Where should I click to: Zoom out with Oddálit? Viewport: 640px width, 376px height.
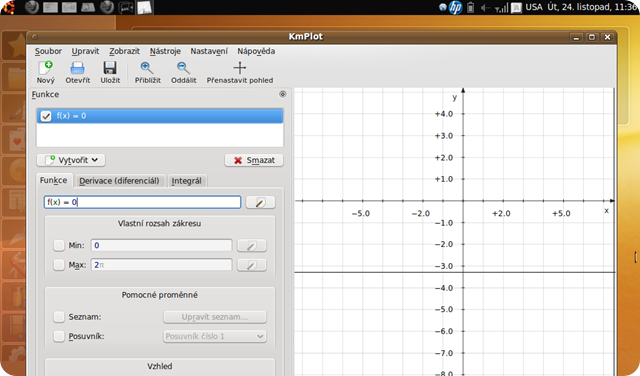(x=183, y=72)
